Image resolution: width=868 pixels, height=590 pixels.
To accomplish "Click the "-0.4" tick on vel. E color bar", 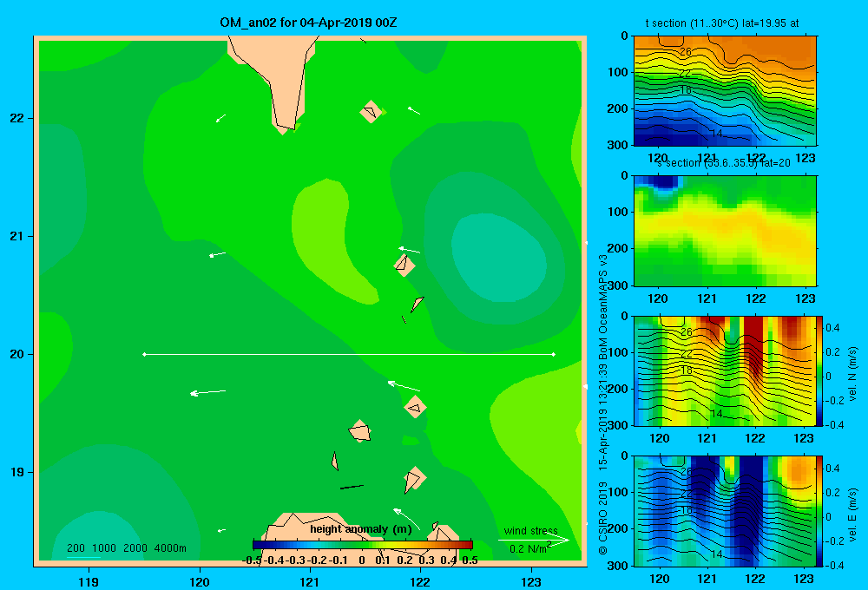I will click(x=834, y=565).
